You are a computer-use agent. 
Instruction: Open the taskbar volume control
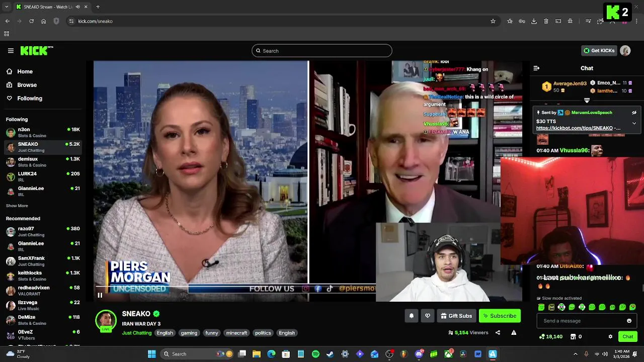click(605, 354)
